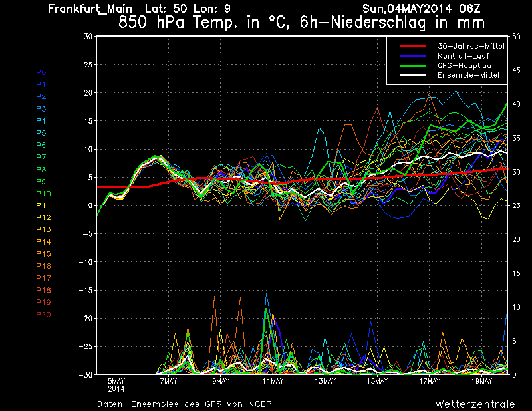The image size is (532, 411).
Task: Click the 850 hPa Temp. chart title
Action: coord(301,23)
